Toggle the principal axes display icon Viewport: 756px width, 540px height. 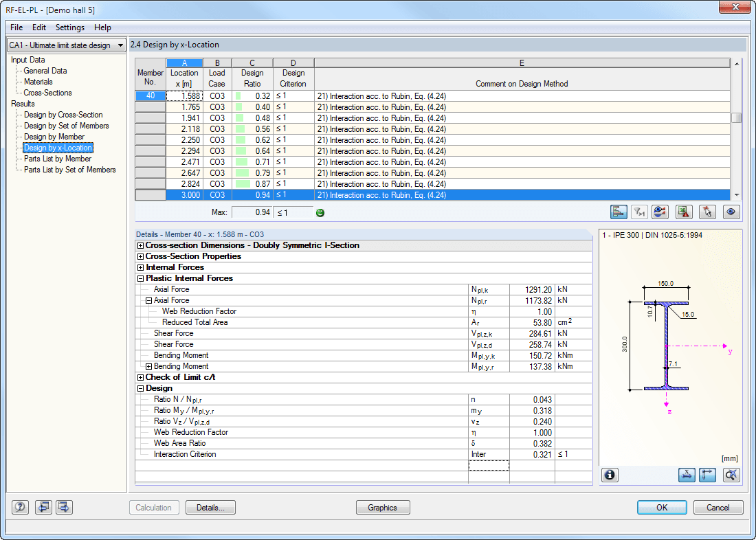coord(707,475)
